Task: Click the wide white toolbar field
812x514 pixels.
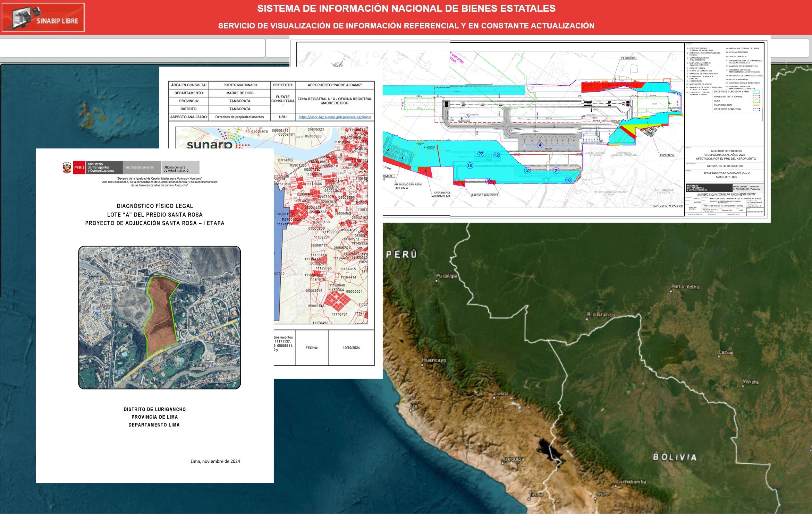Action: [133, 48]
